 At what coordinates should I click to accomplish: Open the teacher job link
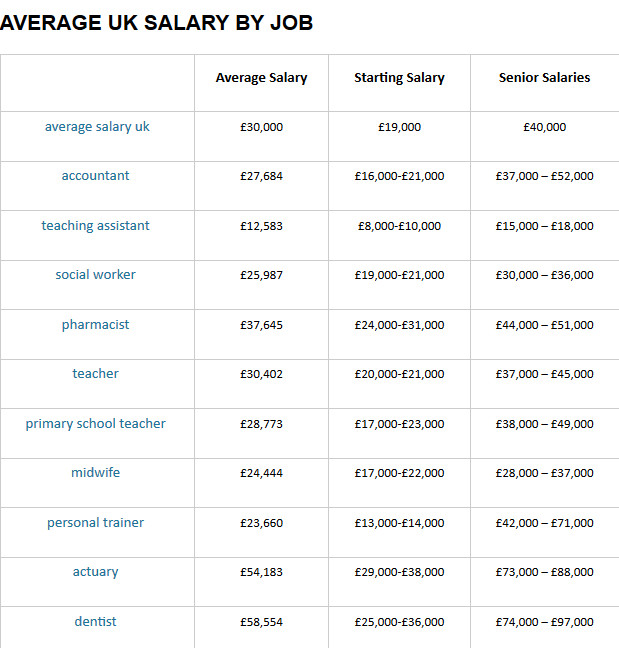(95, 374)
